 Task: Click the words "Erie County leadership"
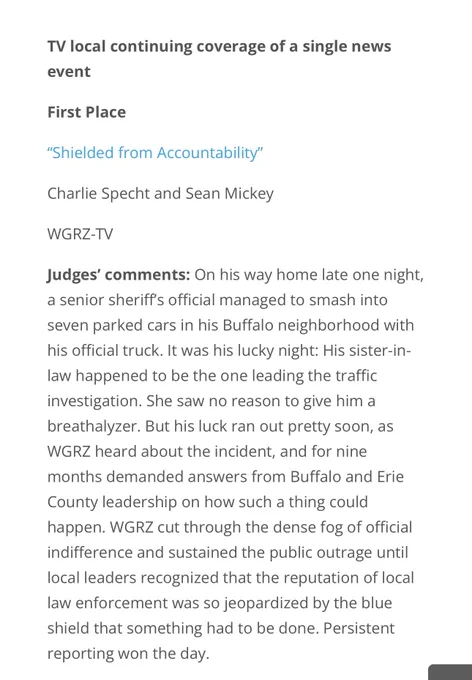point(225,489)
